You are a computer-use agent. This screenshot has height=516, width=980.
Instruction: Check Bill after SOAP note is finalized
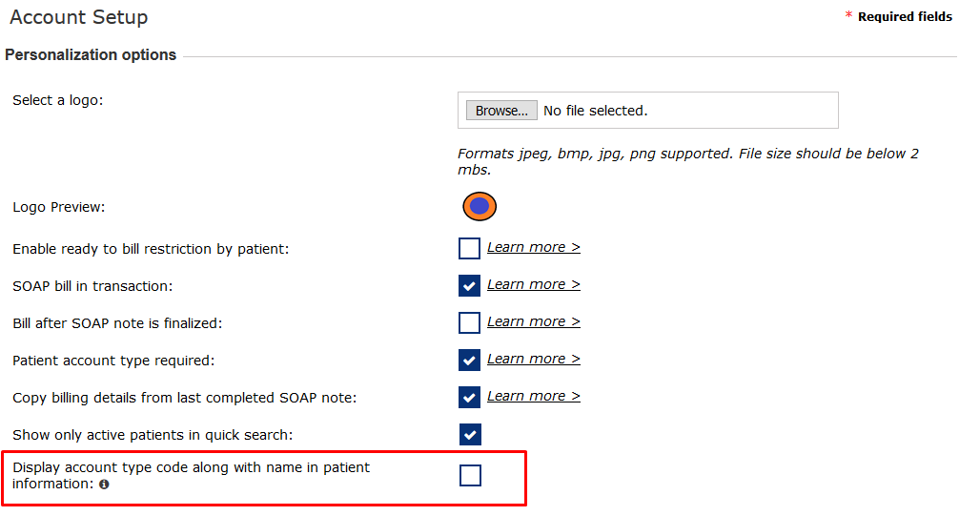pyautogui.click(x=469, y=323)
